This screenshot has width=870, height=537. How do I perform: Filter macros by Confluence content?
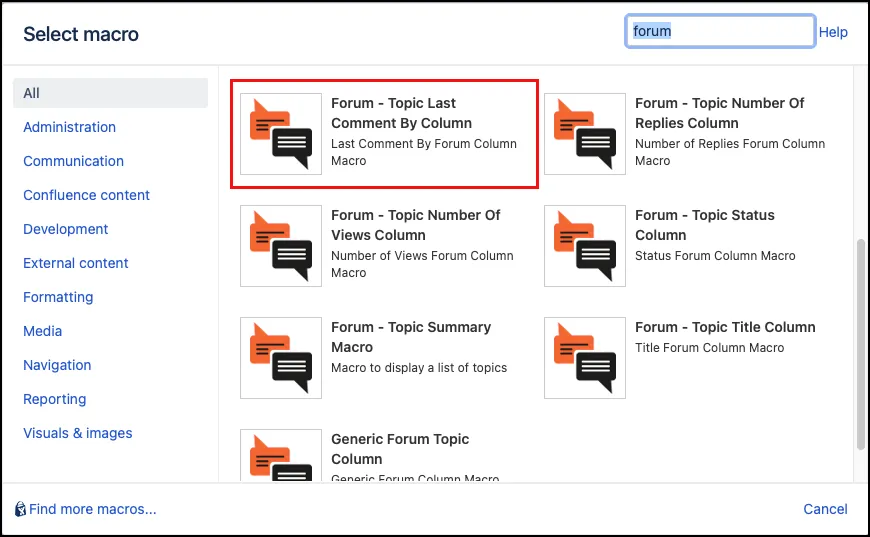pyautogui.click(x=87, y=195)
